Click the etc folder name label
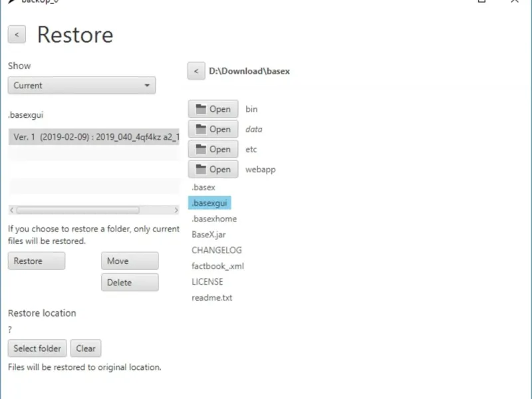The image size is (532, 399). tap(251, 149)
